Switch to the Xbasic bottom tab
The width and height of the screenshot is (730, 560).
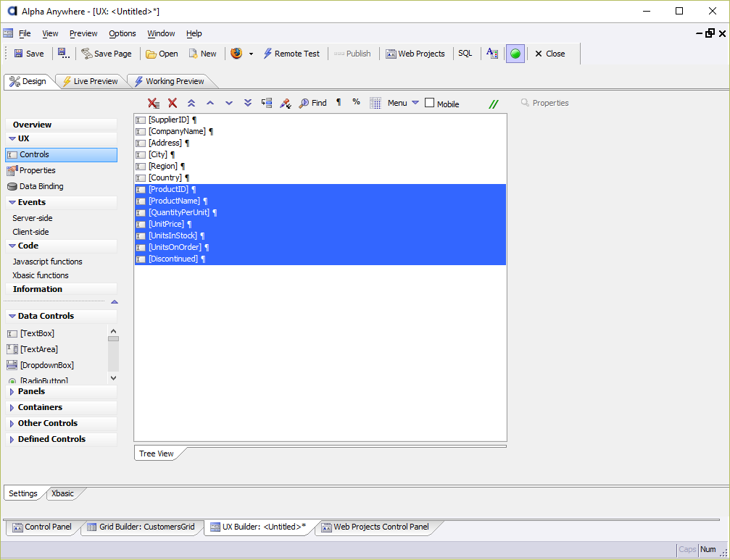tap(63, 493)
